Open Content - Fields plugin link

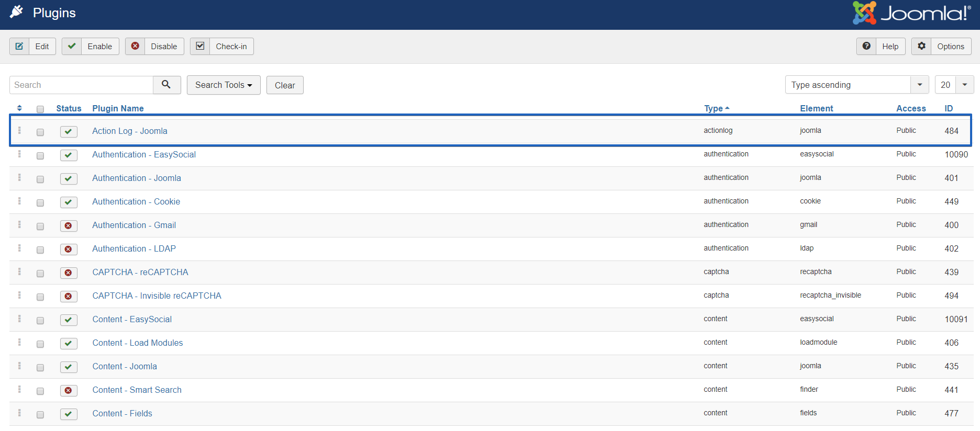pos(122,413)
